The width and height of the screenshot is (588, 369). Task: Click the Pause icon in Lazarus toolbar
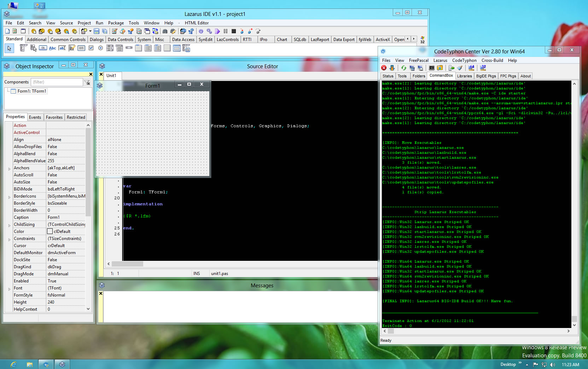click(x=226, y=31)
